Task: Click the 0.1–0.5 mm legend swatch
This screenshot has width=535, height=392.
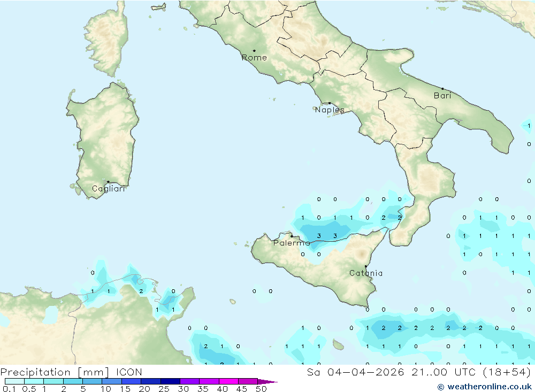Action: [x=14, y=381]
